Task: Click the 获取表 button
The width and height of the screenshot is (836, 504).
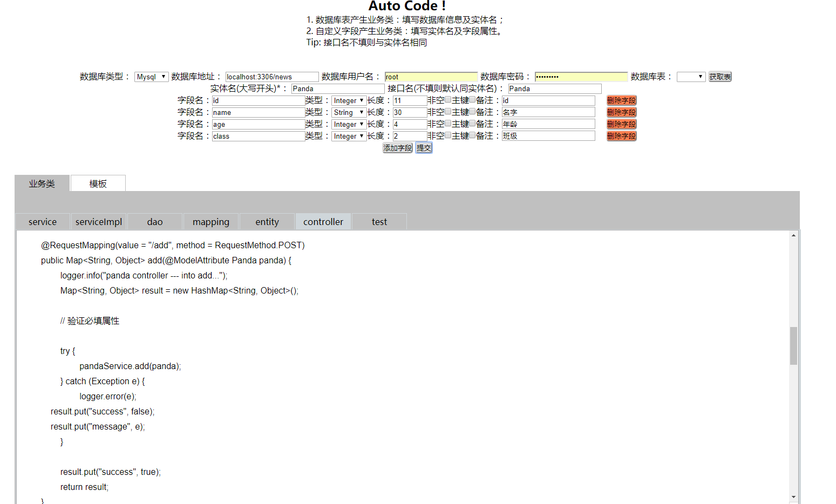Action: pos(720,77)
